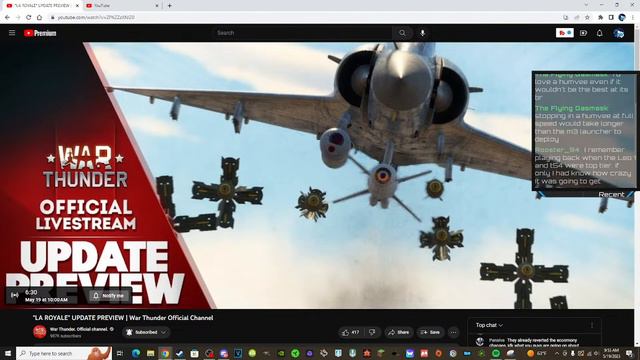Viewport: 640px width, 360px height.
Task: Open the Windows notification center icon
Action: (x=630, y=353)
